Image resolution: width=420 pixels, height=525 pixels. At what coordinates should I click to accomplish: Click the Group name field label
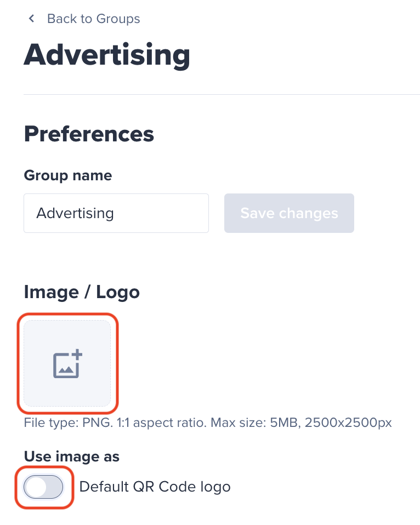[68, 175]
